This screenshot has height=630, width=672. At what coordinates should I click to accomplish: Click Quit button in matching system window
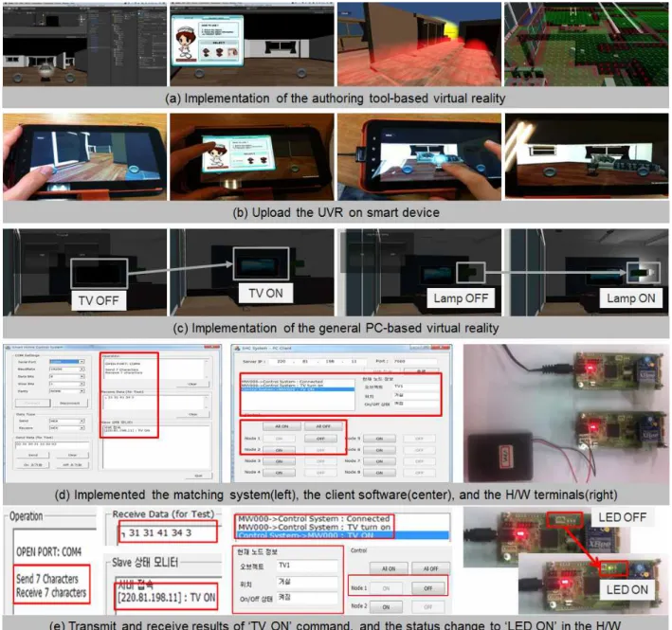(x=198, y=476)
